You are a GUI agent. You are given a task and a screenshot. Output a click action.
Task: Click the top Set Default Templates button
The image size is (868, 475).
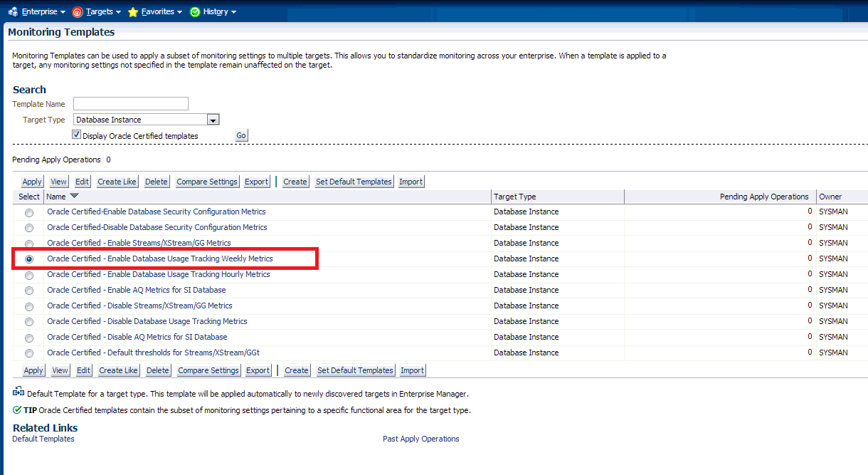pos(354,182)
